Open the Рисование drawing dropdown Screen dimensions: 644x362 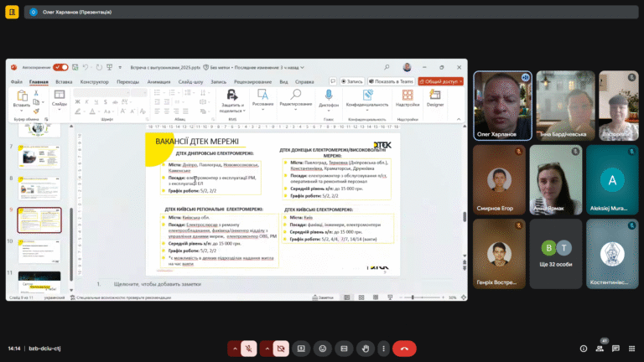262,100
